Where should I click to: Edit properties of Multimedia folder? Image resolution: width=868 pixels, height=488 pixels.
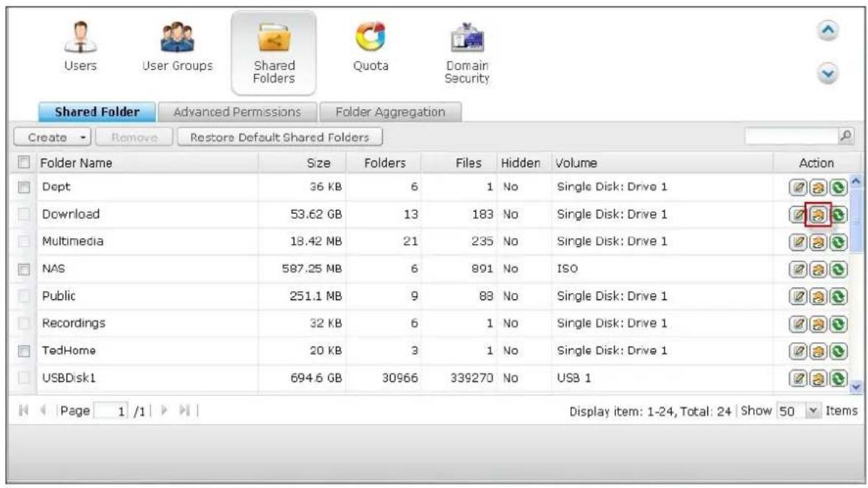point(798,242)
